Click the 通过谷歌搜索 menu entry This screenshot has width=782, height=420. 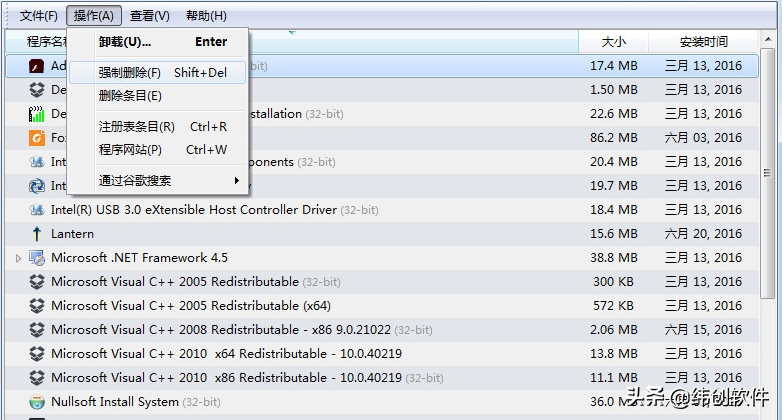click(x=158, y=181)
